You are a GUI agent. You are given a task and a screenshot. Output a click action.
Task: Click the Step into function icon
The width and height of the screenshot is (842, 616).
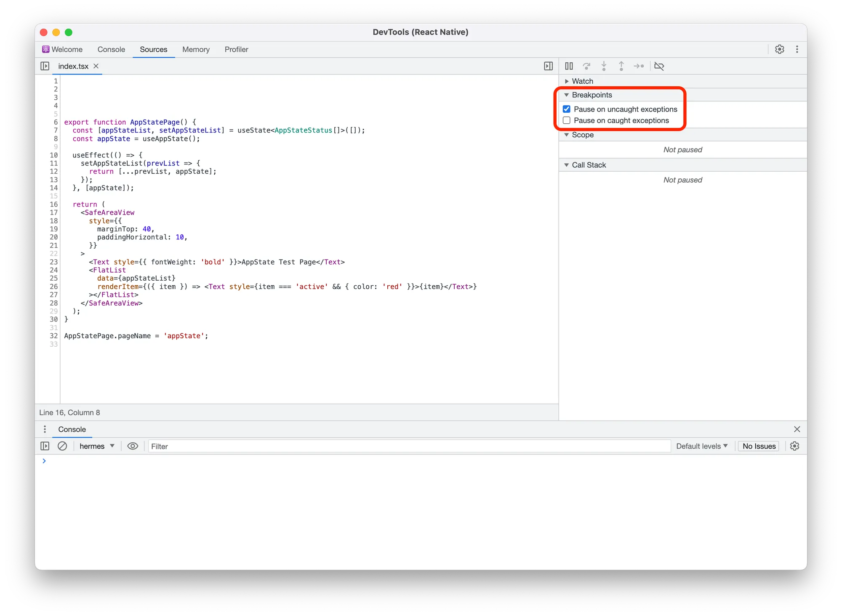coord(604,66)
